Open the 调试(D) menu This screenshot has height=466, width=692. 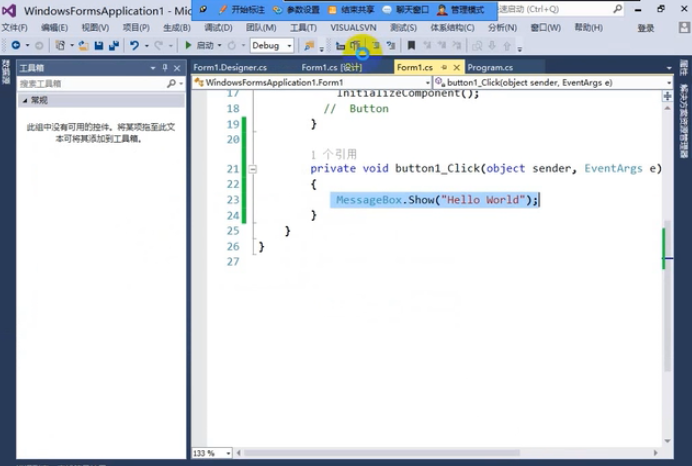click(x=218, y=28)
